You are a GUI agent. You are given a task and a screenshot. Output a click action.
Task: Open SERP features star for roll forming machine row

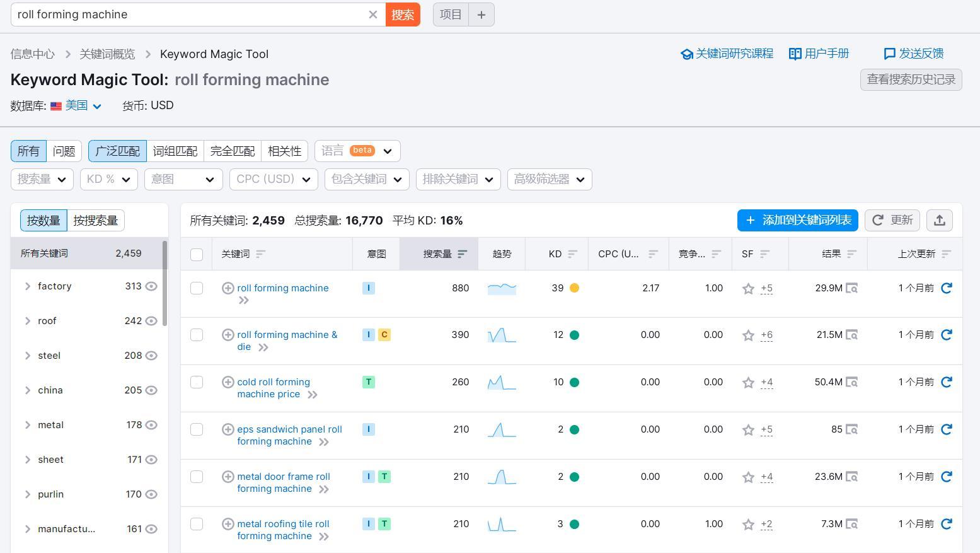pyautogui.click(x=748, y=288)
